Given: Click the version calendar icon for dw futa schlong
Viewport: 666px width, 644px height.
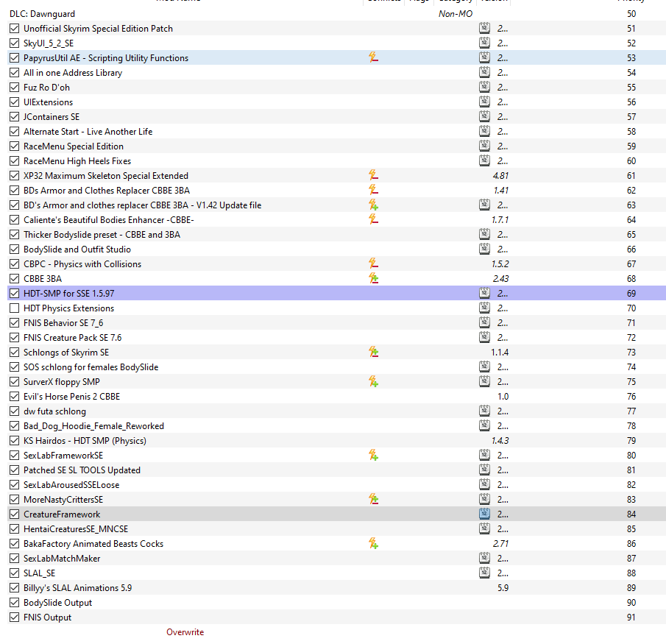Looking at the screenshot, I should click(x=484, y=411).
